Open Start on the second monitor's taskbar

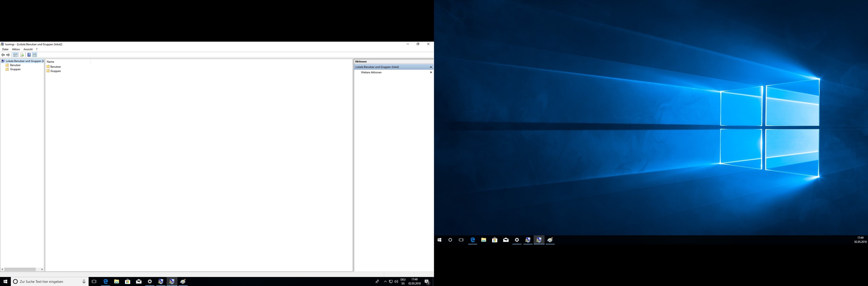(439, 240)
